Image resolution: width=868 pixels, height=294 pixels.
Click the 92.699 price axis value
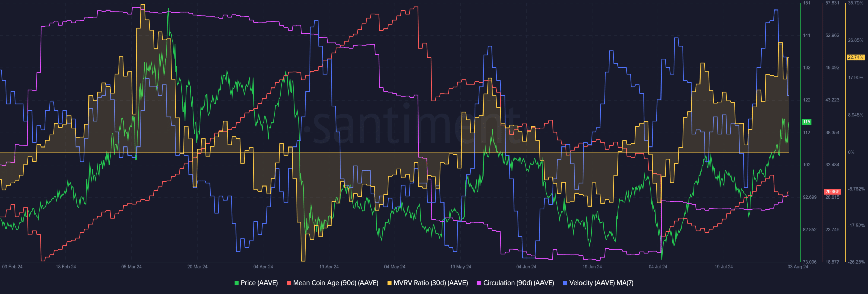click(809, 197)
